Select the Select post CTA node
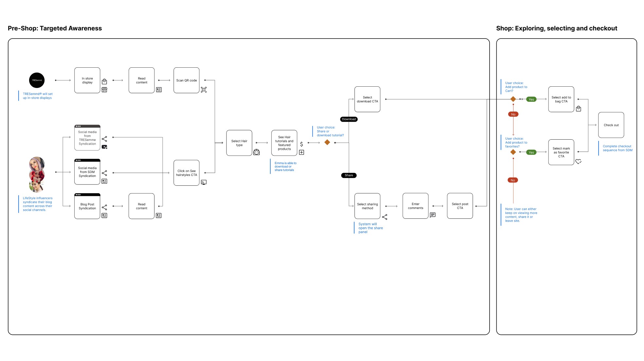This screenshot has height=361, width=644. pos(460,206)
